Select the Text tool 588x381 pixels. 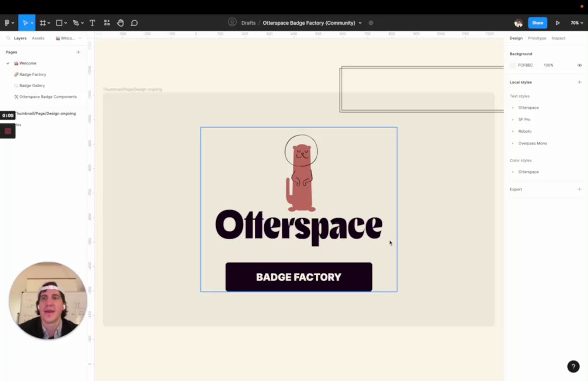tap(92, 23)
